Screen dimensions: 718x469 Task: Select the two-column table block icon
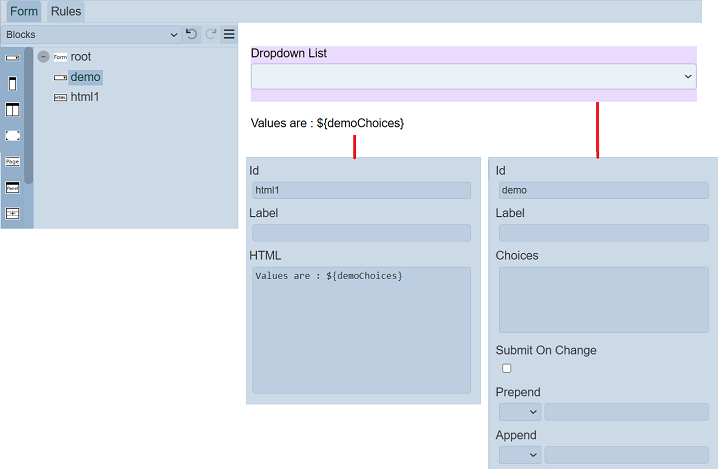pyautogui.click(x=13, y=110)
